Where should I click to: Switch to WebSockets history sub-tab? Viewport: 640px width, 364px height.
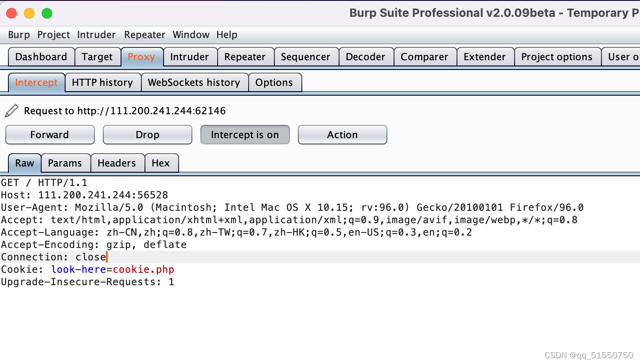tap(194, 83)
